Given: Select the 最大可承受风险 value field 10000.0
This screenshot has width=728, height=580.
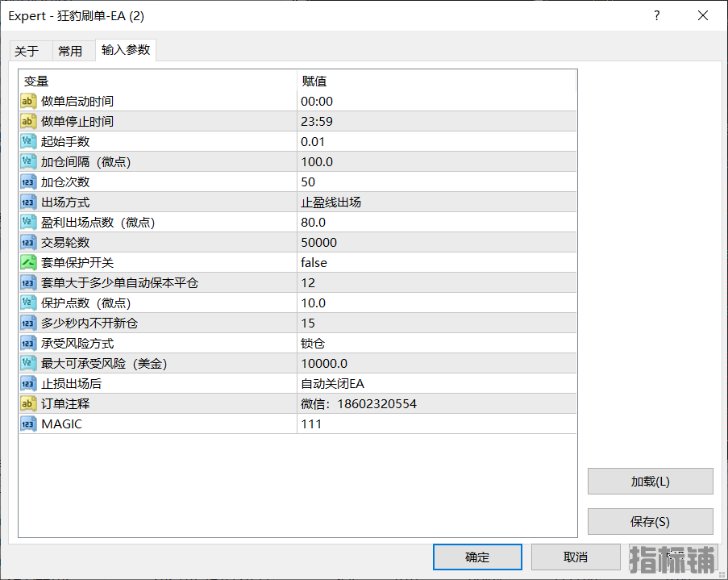Looking at the screenshot, I should 436,364.
